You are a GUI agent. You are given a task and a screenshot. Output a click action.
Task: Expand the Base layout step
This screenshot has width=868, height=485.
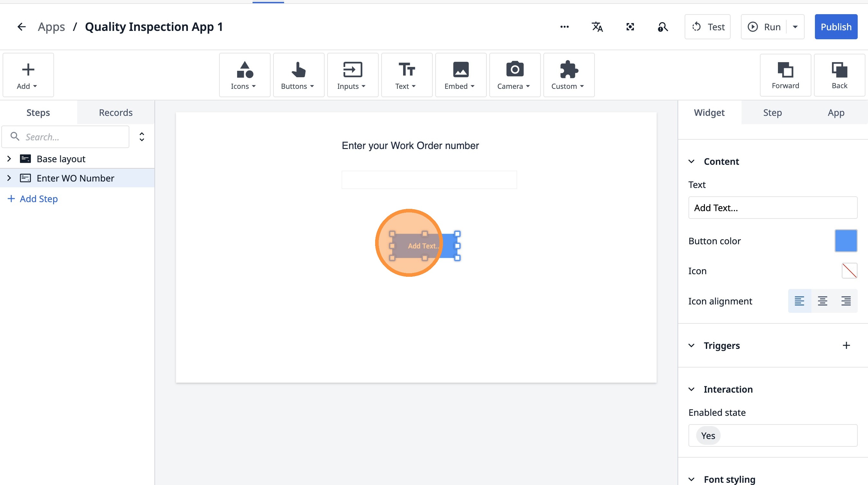point(9,159)
